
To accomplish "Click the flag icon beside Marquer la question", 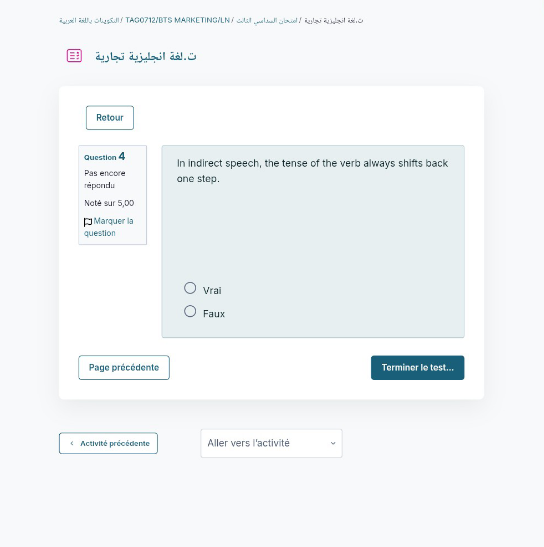I will click(x=88, y=222).
